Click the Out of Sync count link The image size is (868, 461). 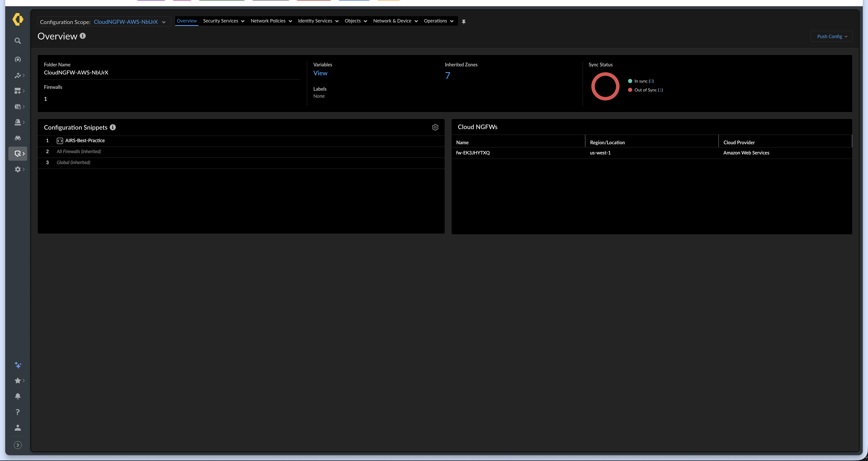660,90
